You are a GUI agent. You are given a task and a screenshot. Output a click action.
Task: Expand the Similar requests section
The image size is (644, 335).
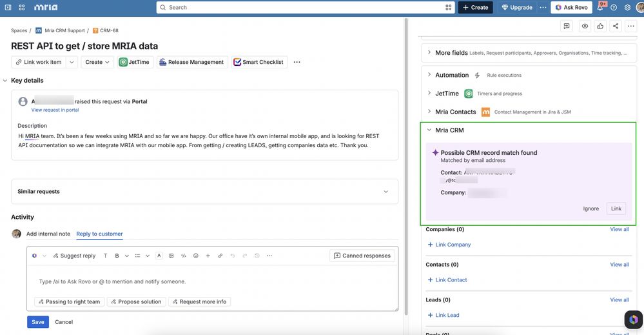click(x=204, y=192)
